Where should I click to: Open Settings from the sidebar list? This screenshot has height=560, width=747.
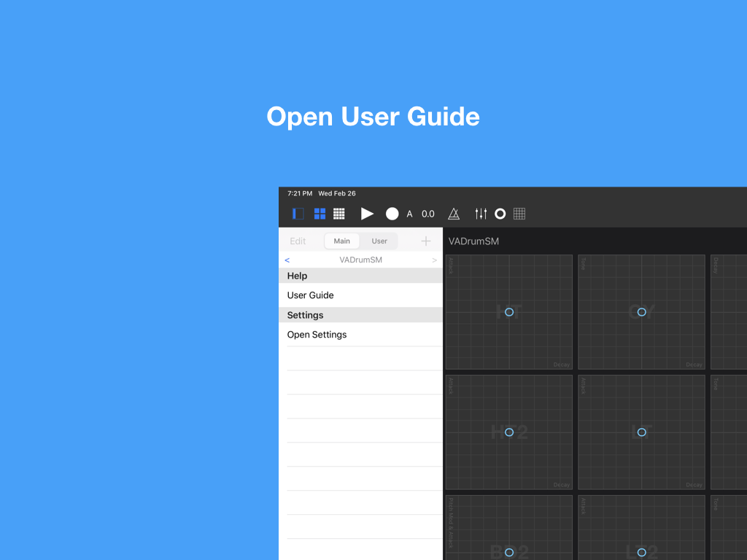coord(317,335)
